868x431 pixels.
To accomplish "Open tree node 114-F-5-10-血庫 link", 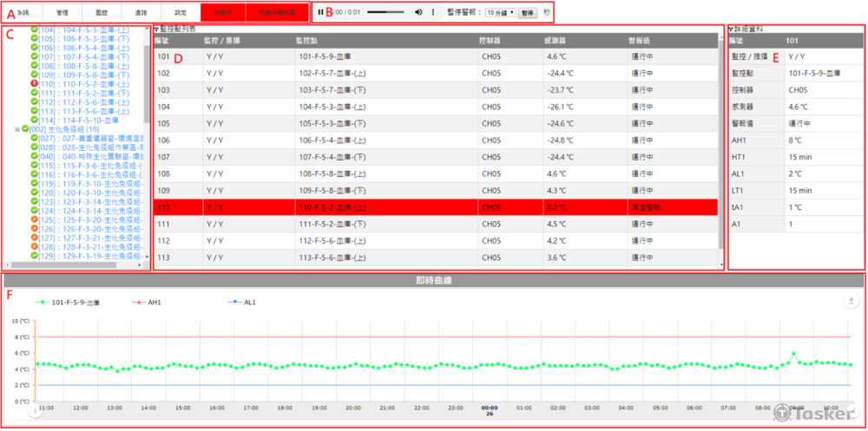I will [x=89, y=121].
